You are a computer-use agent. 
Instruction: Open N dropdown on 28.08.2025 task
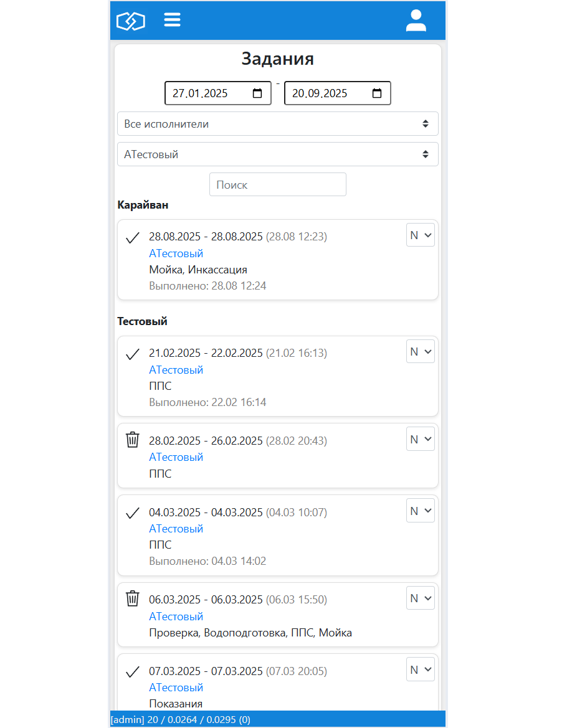[x=421, y=235]
